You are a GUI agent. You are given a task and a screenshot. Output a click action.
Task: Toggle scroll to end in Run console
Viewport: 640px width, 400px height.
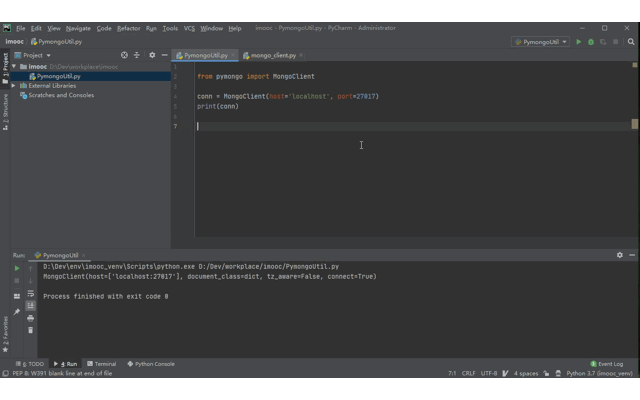click(x=31, y=305)
